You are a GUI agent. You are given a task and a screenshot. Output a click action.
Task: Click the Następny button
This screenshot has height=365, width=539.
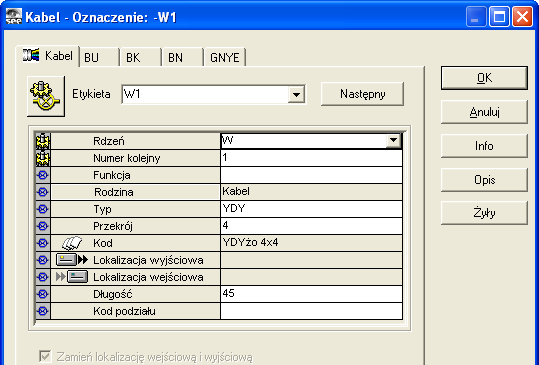click(362, 94)
